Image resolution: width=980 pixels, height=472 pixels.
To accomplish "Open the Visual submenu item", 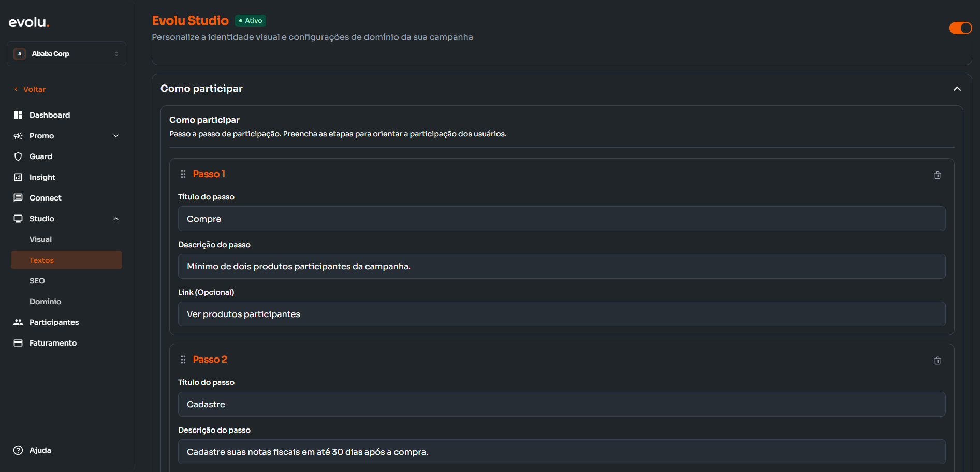I will click(x=41, y=239).
